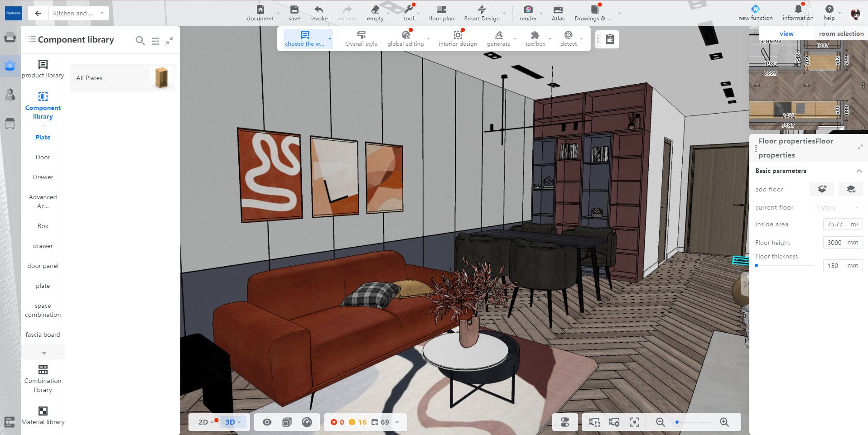Collapse the Basic parameters section
The height and width of the screenshot is (435, 868).
pyautogui.click(x=859, y=171)
